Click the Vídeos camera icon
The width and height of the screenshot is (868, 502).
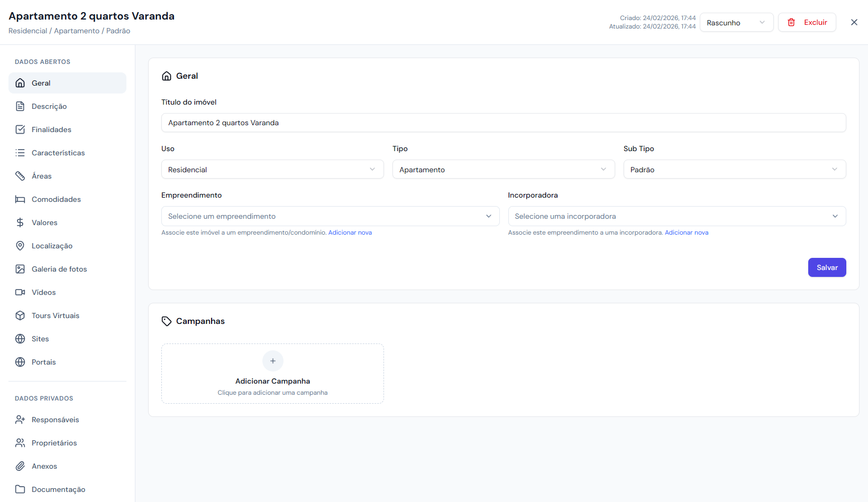coord(20,292)
